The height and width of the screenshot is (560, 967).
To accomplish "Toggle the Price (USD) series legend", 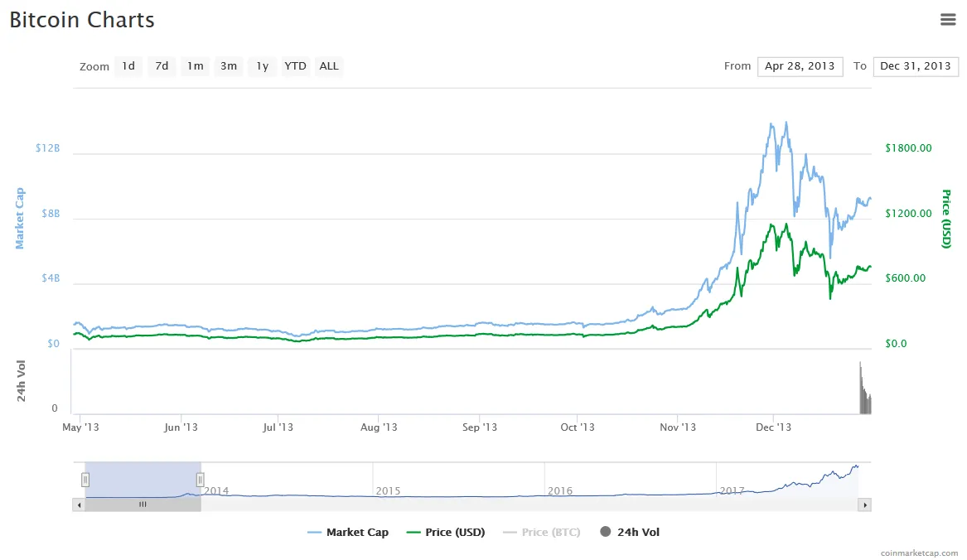I will point(446,532).
